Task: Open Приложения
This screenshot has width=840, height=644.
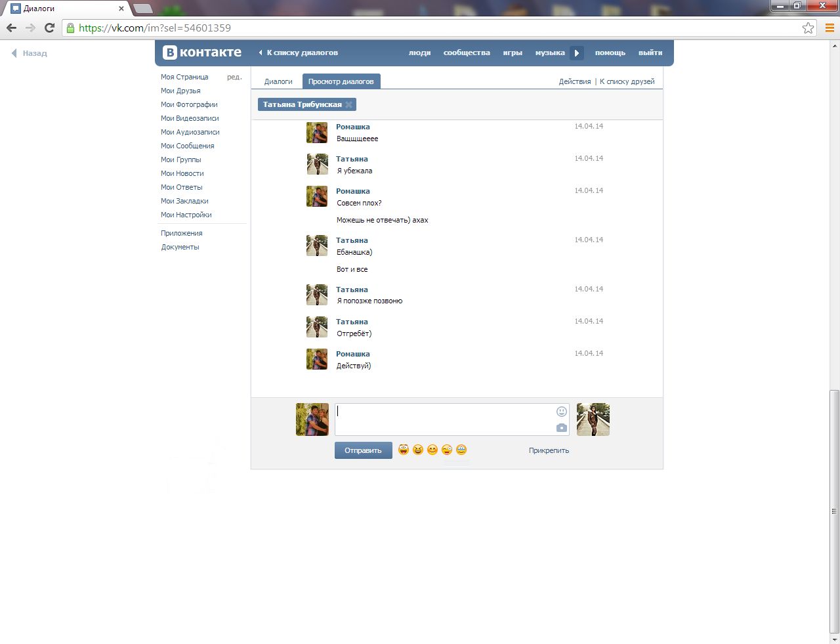Action: tap(182, 233)
